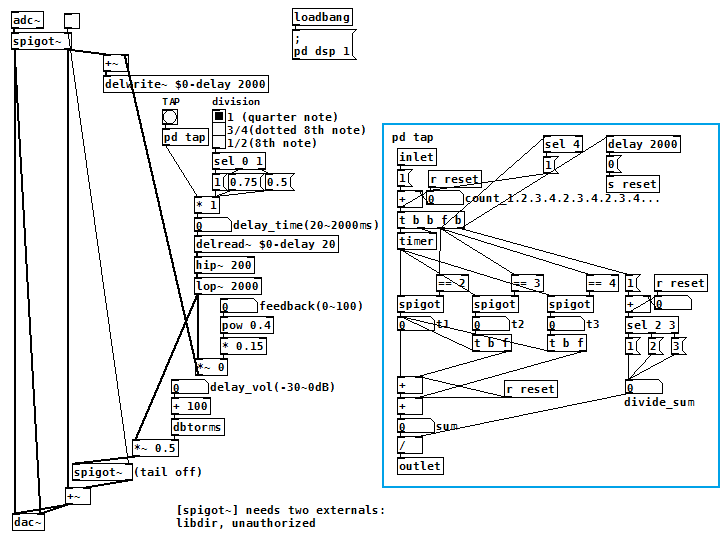Select the * 1 multiplier object
The height and width of the screenshot is (540, 720).
(x=207, y=205)
